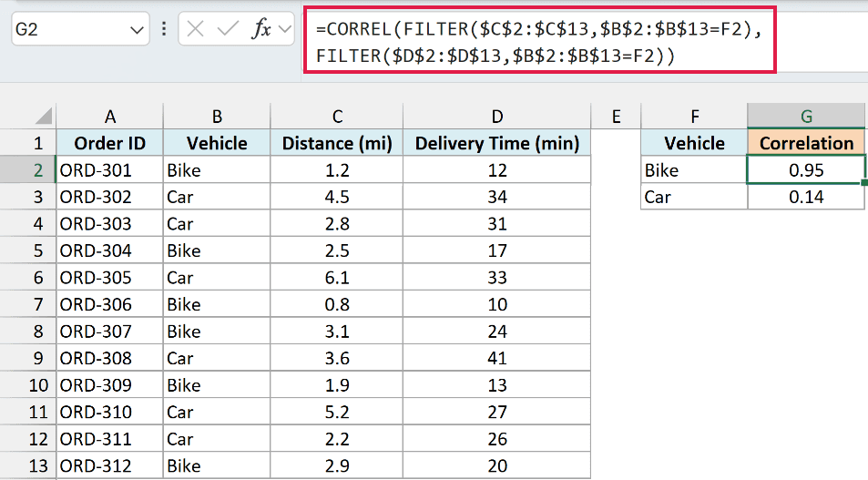Select the Car cell in row 3
868x480 pixels.
[217, 197]
